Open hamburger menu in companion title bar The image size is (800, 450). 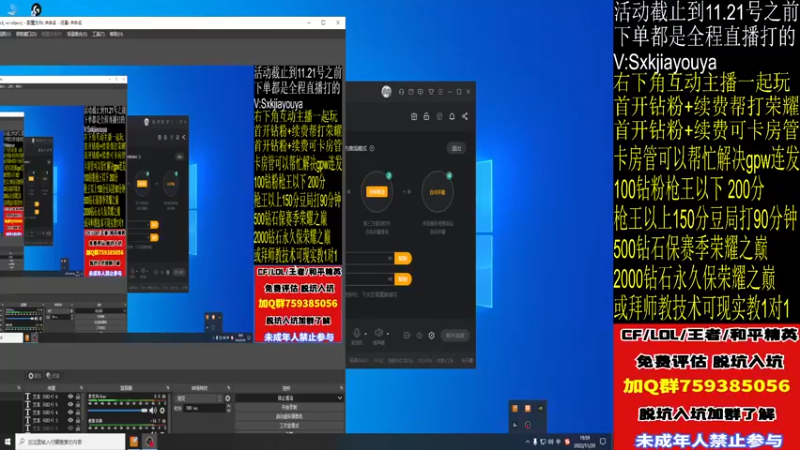click(x=440, y=92)
